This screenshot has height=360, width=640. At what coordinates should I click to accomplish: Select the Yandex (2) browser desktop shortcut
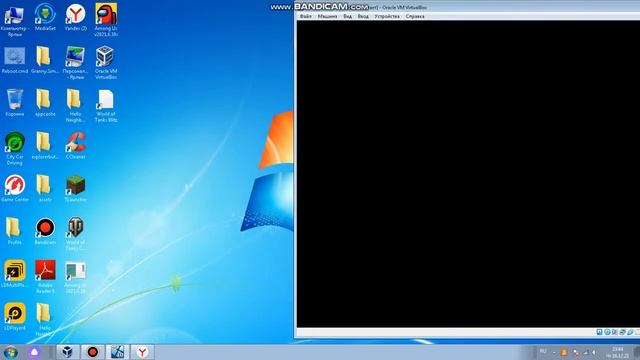pyautogui.click(x=76, y=18)
